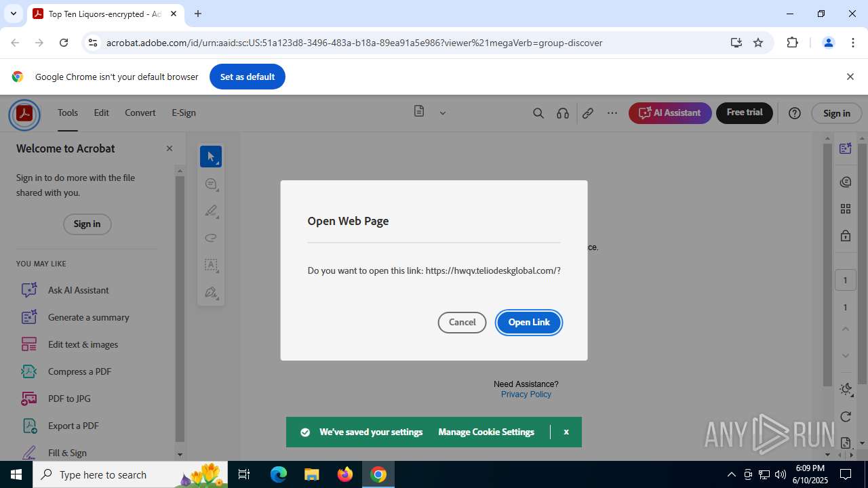Image resolution: width=868 pixels, height=488 pixels.
Task: Reload the page
Action: [x=64, y=43]
